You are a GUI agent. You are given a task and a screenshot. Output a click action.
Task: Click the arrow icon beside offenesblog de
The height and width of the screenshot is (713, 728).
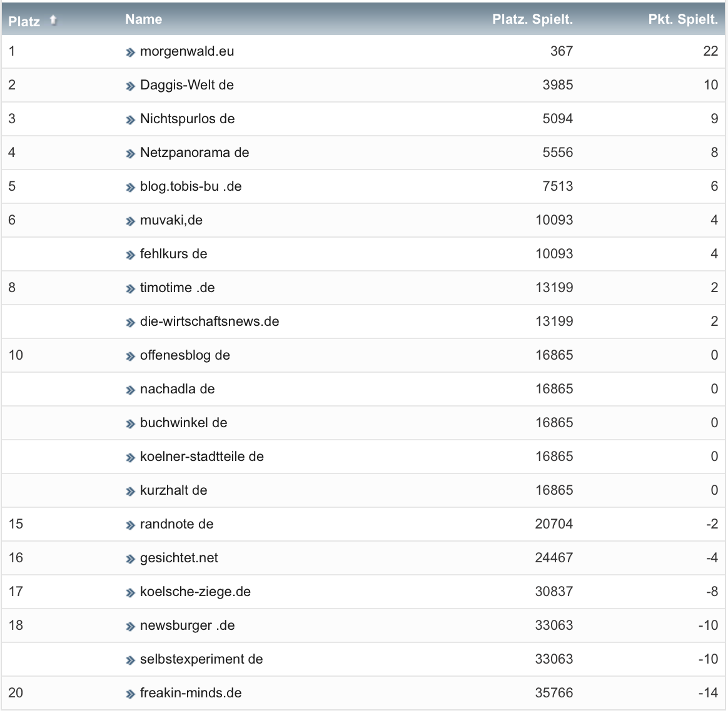click(x=130, y=356)
